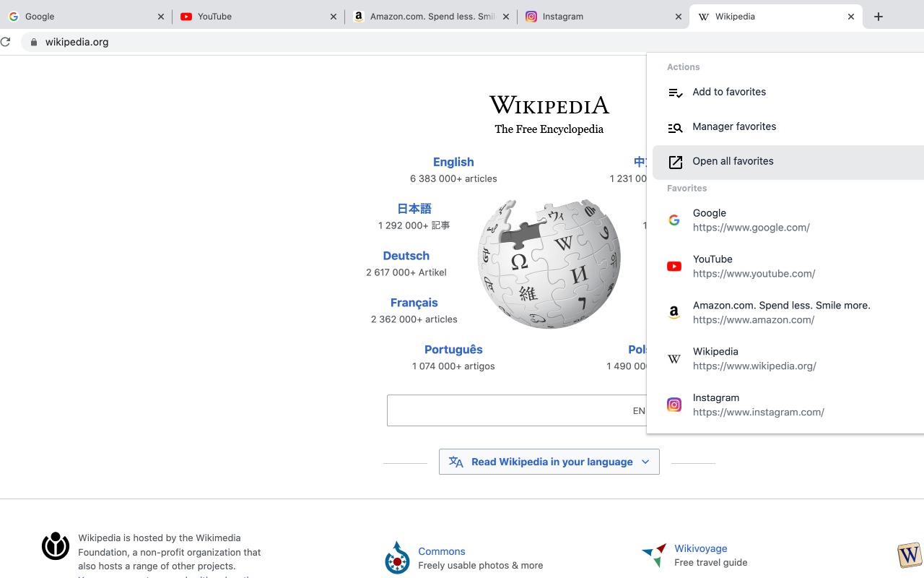Close the Instagram tab

[678, 17]
